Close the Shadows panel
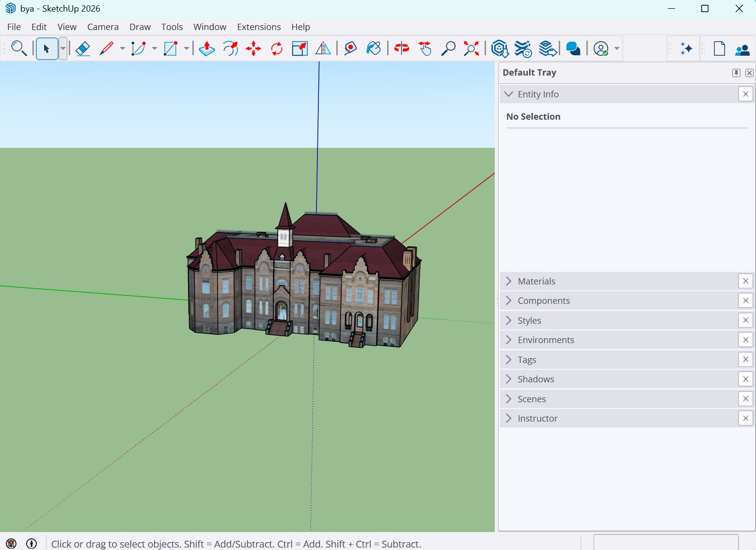756x550 pixels. (x=746, y=379)
